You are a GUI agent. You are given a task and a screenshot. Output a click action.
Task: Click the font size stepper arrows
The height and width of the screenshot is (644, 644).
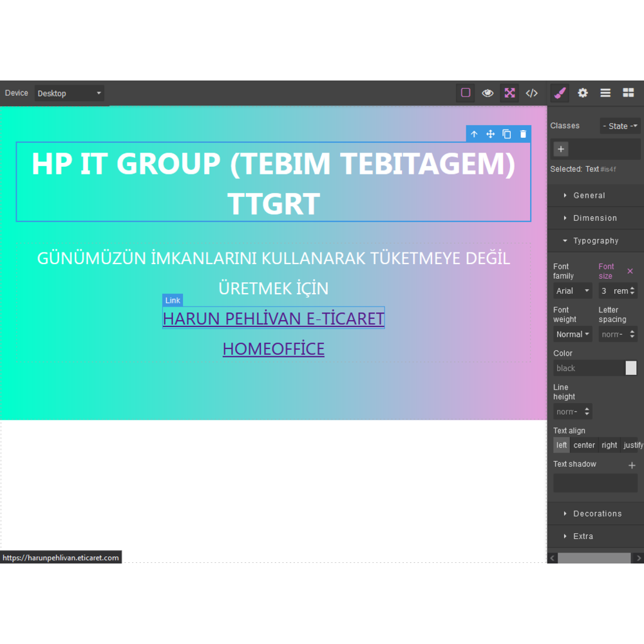coord(632,291)
